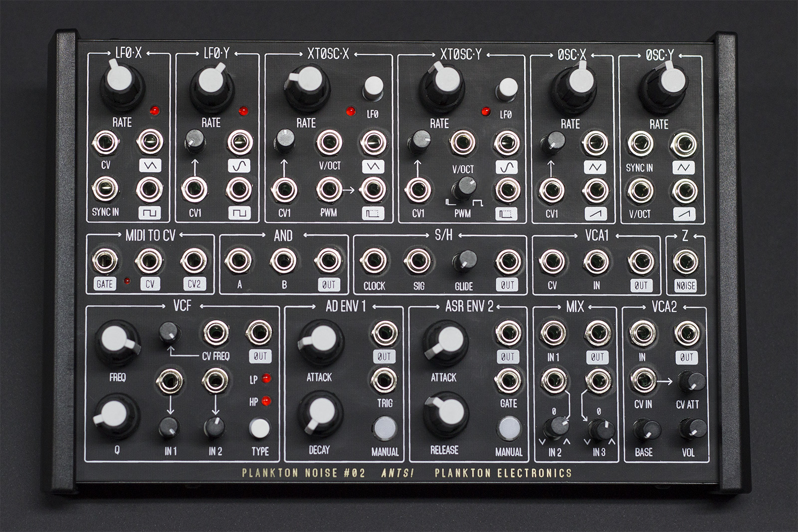Click the LFO·X square wave output jack
Image resolution: width=798 pixels, height=532 pixels.
pyautogui.click(x=150, y=189)
